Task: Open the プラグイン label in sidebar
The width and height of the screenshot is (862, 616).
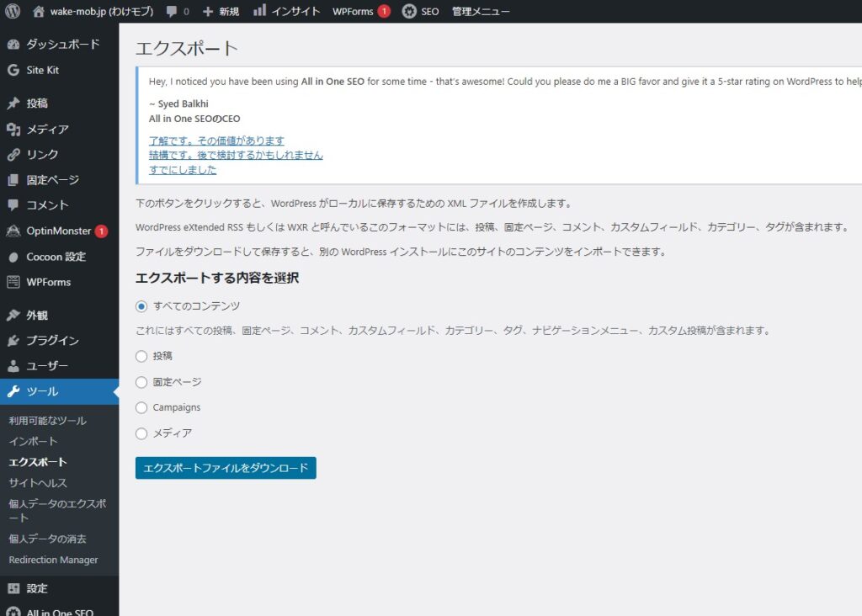Action: tap(53, 341)
